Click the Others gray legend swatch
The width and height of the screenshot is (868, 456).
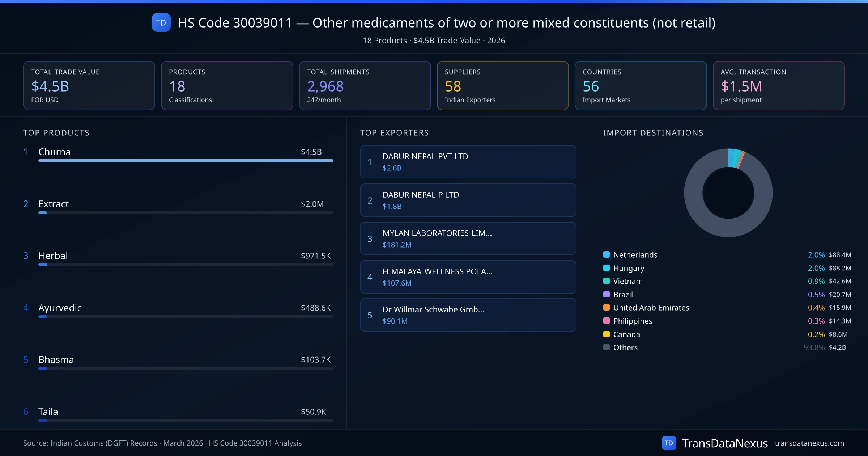coord(607,347)
